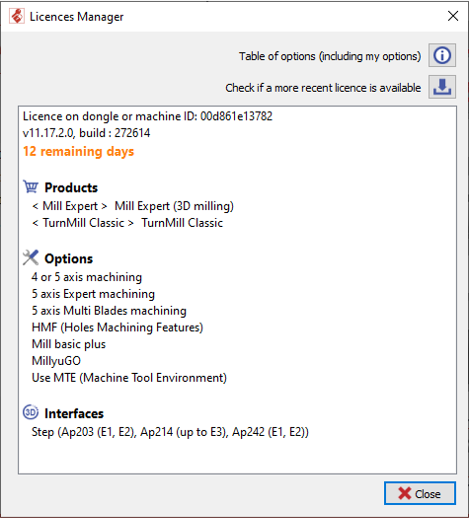The width and height of the screenshot is (469, 518).
Task: Click the Options wrench and screwdriver icon
Action: pos(31,258)
